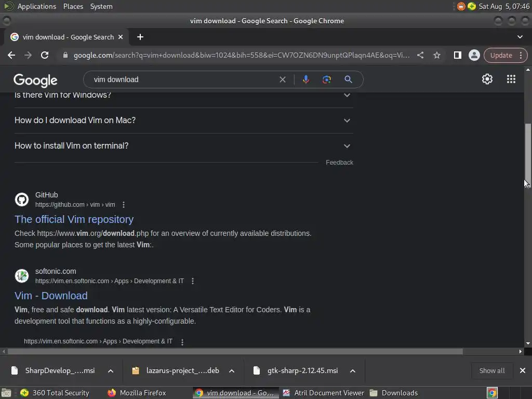Bookmark this page with the star icon

(x=436, y=55)
